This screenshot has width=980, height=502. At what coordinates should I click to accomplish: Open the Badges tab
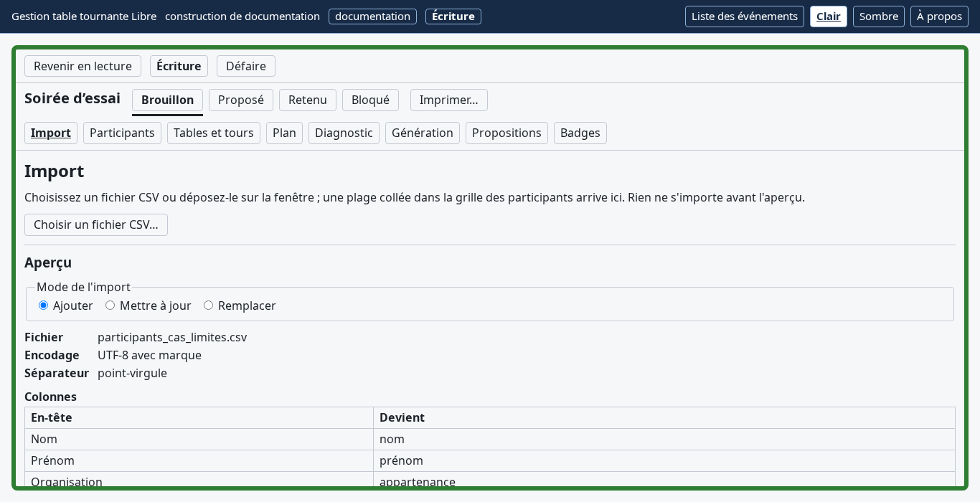coord(580,133)
